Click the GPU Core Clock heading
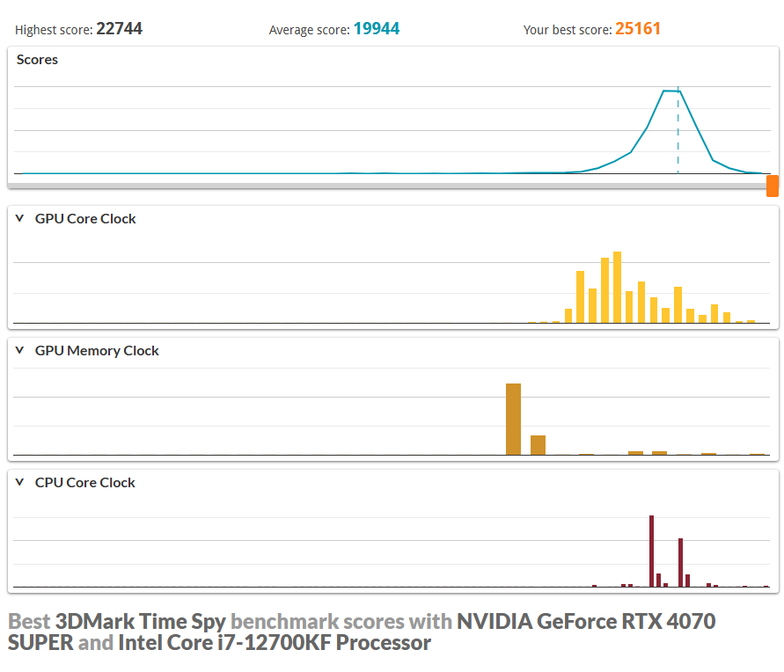 (85, 219)
